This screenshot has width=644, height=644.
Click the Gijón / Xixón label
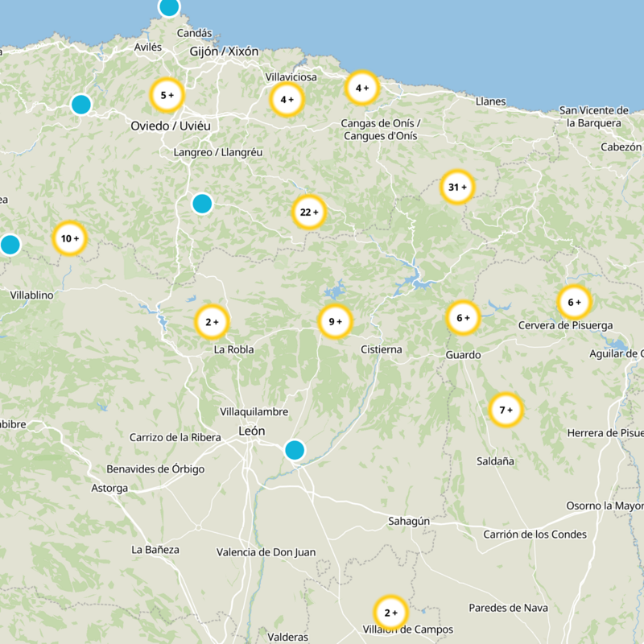pyautogui.click(x=224, y=52)
